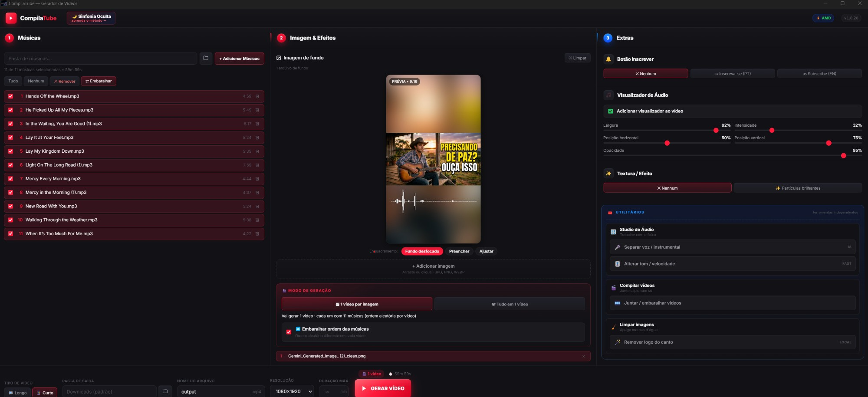Select Nenhum in music selection filters
868x397 pixels.
[36, 81]
